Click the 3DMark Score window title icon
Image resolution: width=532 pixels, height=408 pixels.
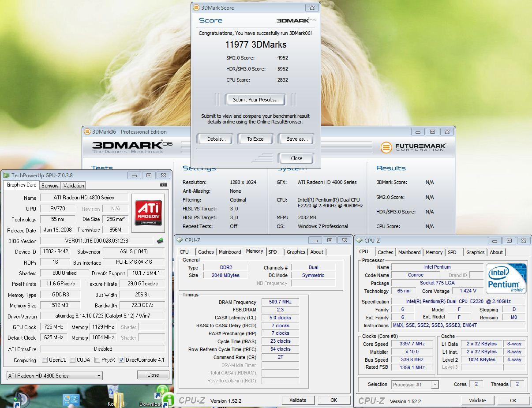196,7
